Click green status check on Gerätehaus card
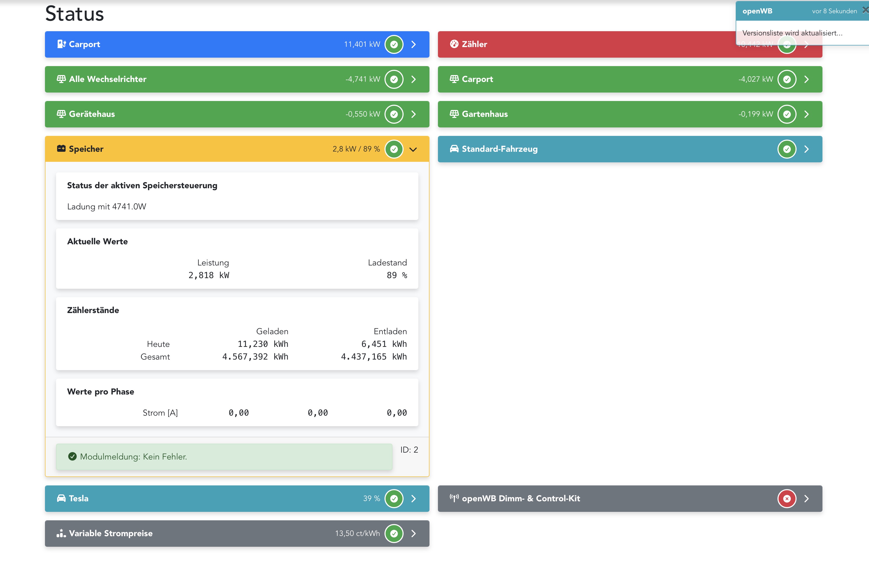 394,114
